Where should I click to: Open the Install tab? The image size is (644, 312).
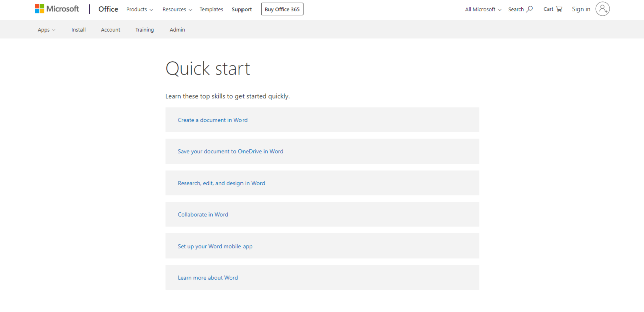click(78, 30)
